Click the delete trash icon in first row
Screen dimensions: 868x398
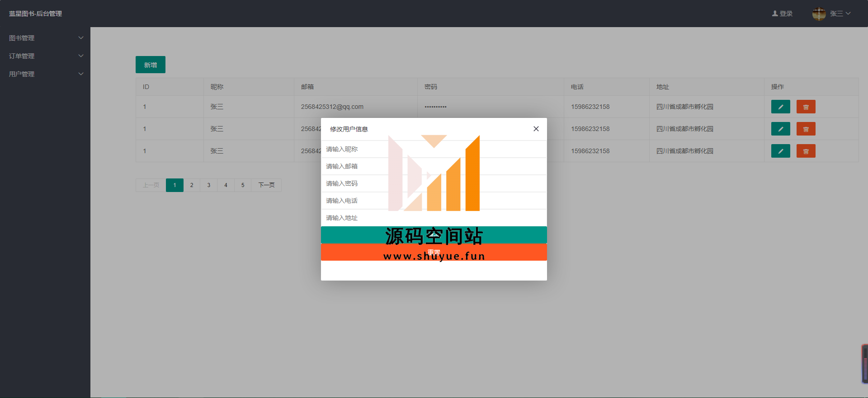pyautogui.click(x=806, y=107)
